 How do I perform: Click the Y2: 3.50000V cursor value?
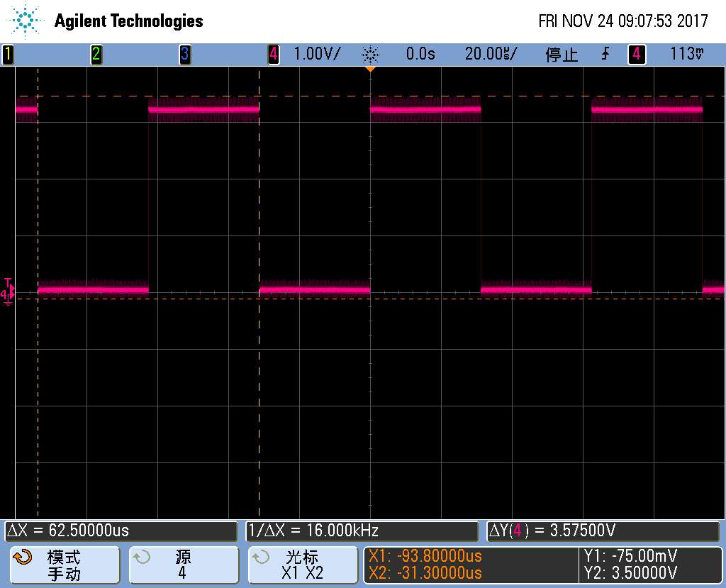pyautogui.click(x=630, y=573)
